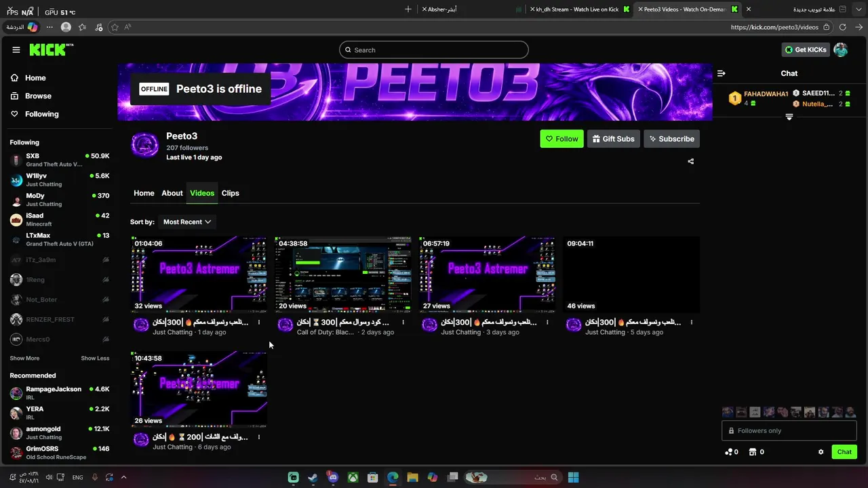The height and width of the screenshot is (488, 868).
Task: Go to Following in the sidebar
Action: [35, 114]
